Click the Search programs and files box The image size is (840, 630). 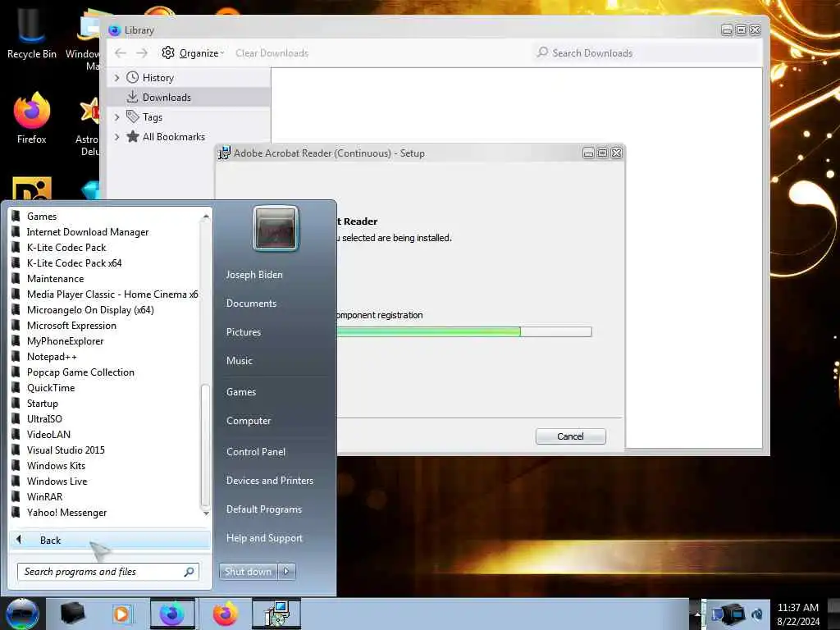[x=107, y=572]
